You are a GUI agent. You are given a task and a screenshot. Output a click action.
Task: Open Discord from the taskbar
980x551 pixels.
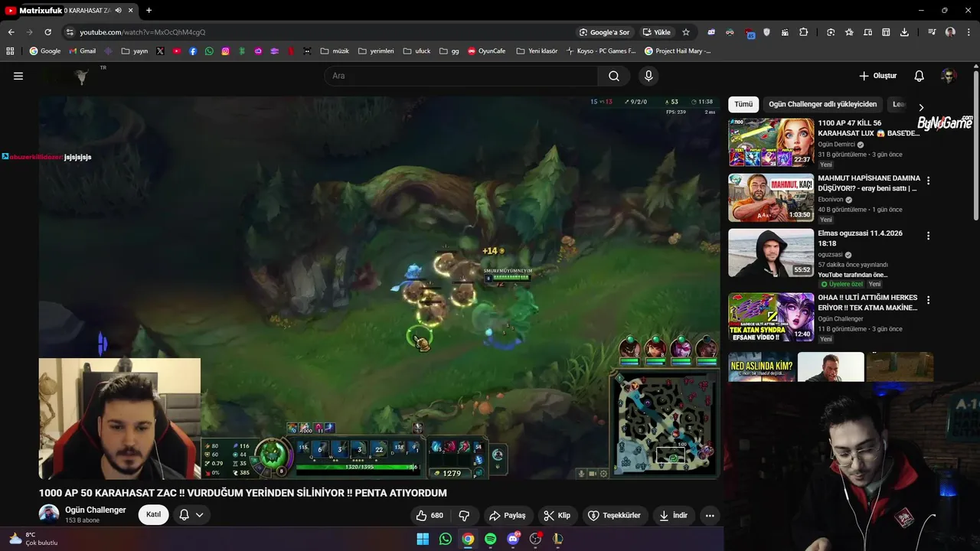[x=513, y=539]
